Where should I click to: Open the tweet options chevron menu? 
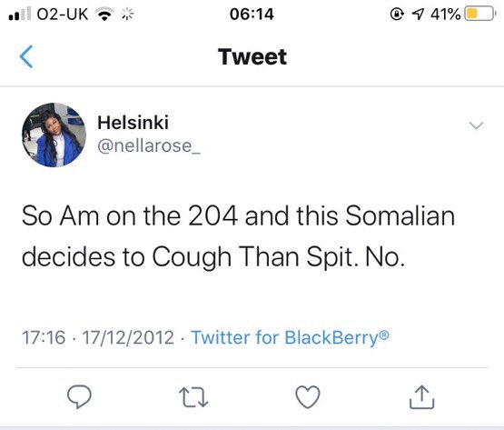pos(476,125)
